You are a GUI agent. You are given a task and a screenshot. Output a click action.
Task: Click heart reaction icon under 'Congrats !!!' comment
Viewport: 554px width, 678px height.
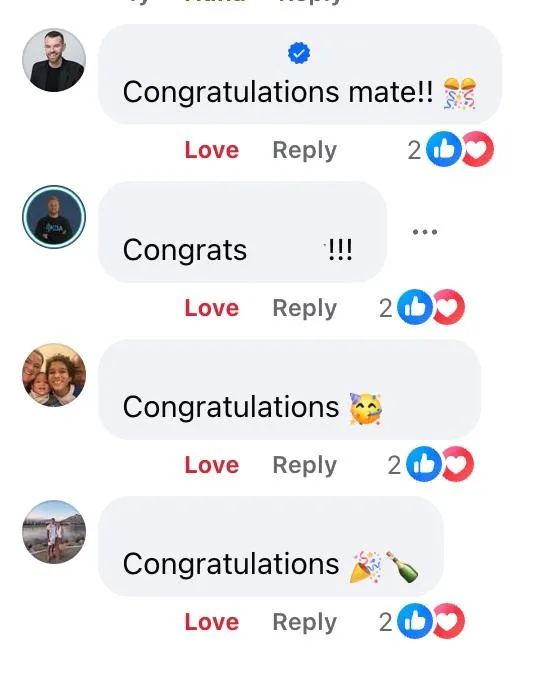tap(449, 307)
